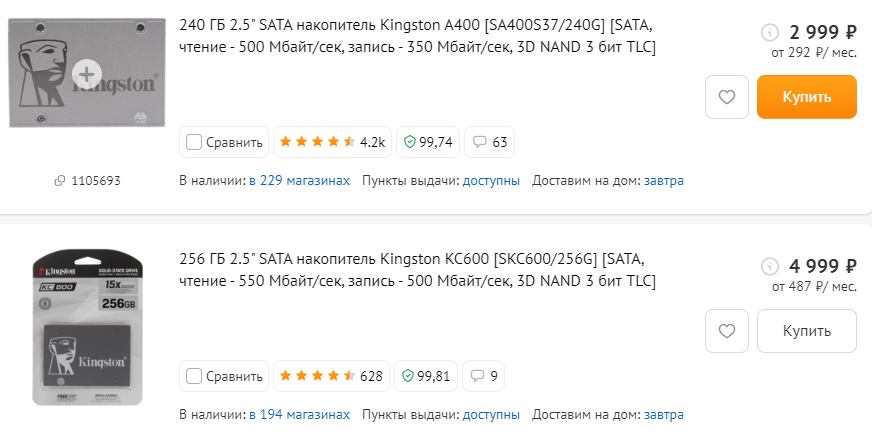Click white Купить button for KC600
Image resolution: width=872 pixels, height=436 pixels.
pos(806,331)
